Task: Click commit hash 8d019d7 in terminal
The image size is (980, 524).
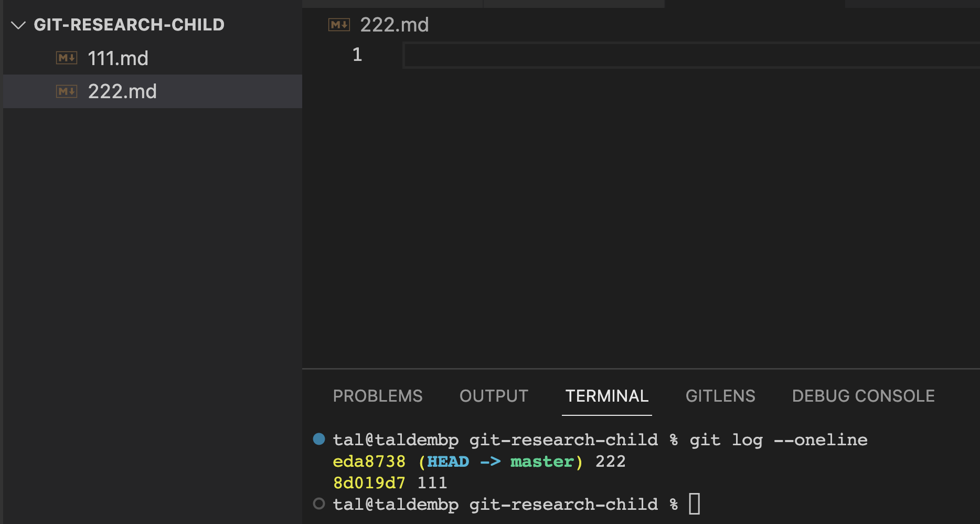Action: (369, 483)
